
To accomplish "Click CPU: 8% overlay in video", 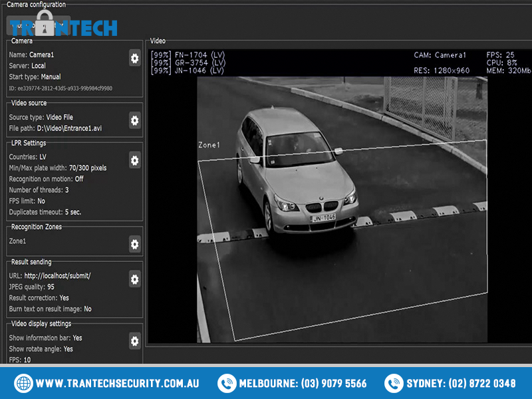I will (501, 63).
